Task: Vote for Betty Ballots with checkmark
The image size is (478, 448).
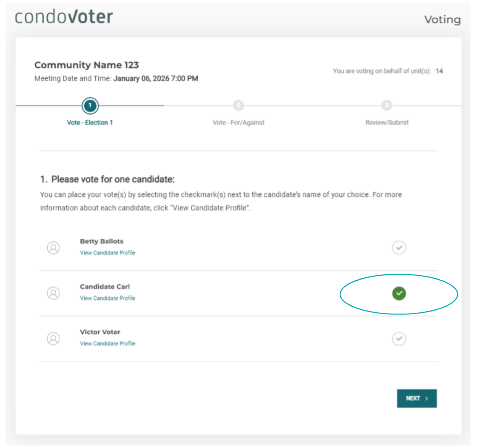Action: tap(399, 248)
